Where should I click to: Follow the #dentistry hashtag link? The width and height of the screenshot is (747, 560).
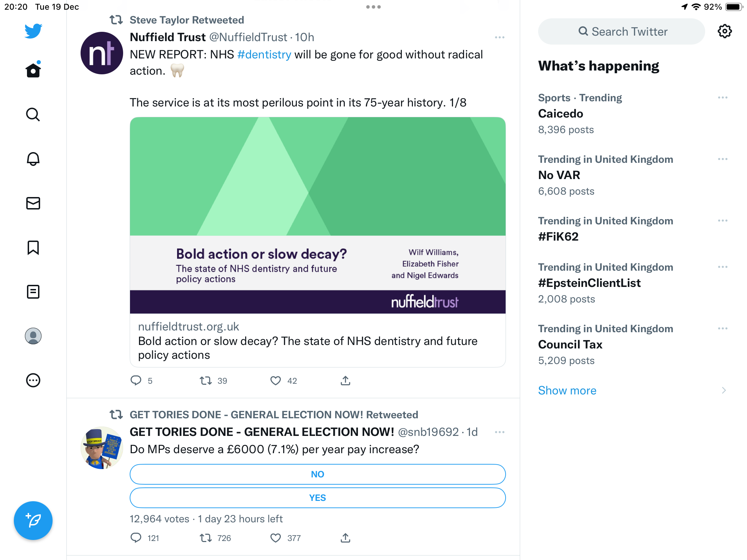[264, 55]
